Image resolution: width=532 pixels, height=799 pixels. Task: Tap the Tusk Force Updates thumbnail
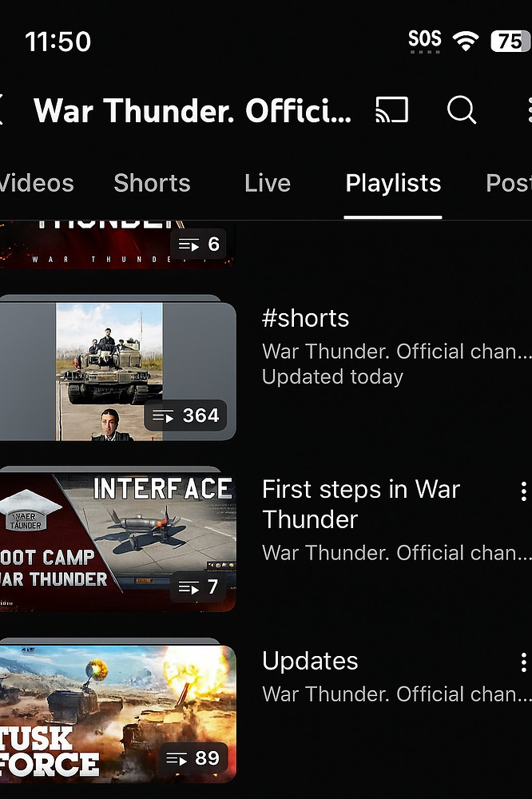pos(112,714)
